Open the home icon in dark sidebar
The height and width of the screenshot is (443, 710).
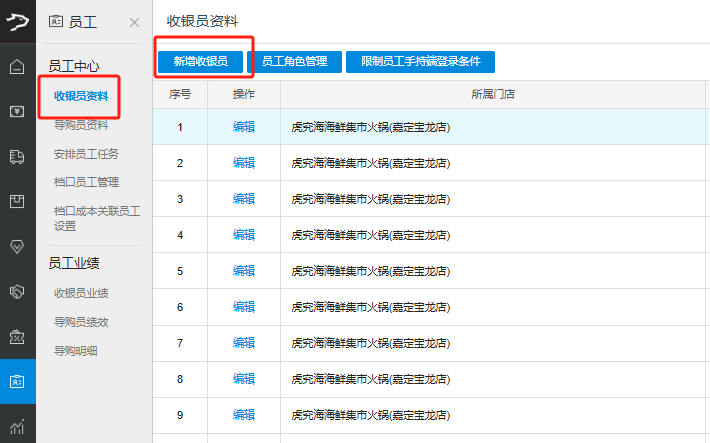17,67
